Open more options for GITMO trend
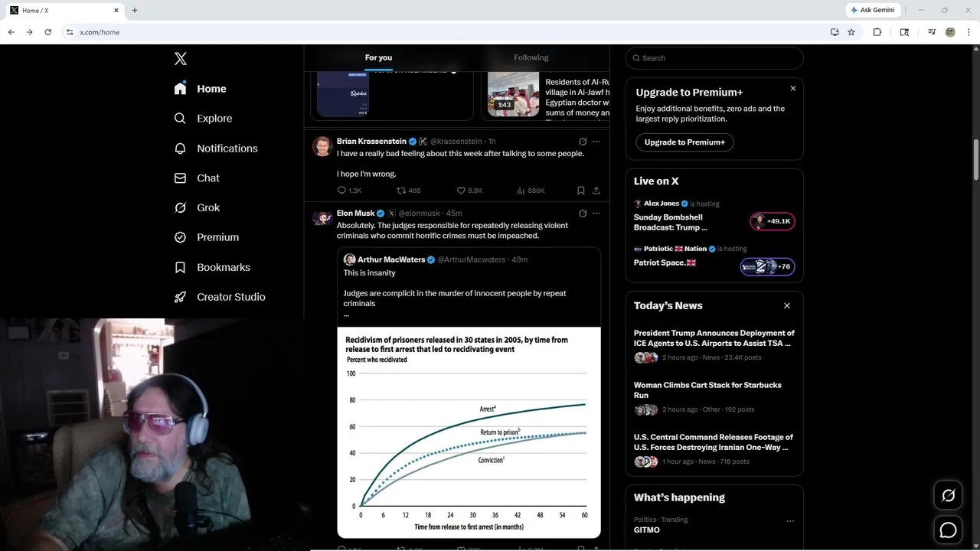980x551 pixels. (x=790, y=521)
